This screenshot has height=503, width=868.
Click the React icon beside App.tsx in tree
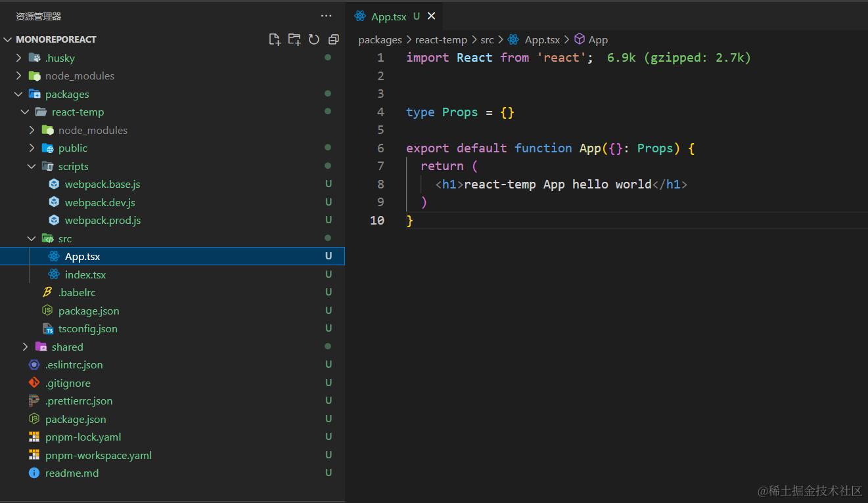[x=54, y=256]
